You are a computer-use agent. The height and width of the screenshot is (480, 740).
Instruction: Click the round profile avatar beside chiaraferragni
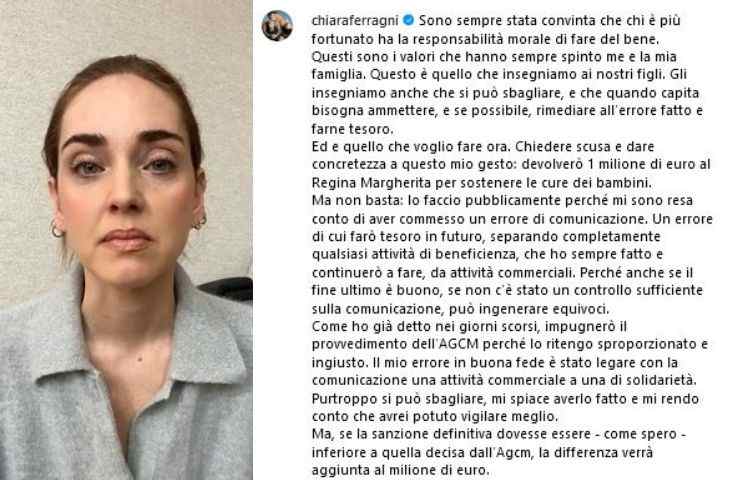click(x=277, y=26)
